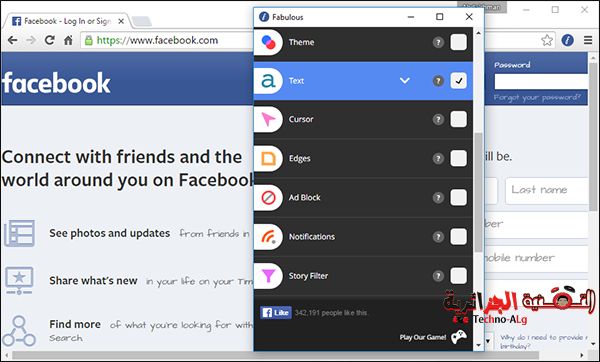The height and width of the screenshot is (362, 600).
Task: Click the Facebook page horizontal scrollbar
Action: (x=276, y=355)
